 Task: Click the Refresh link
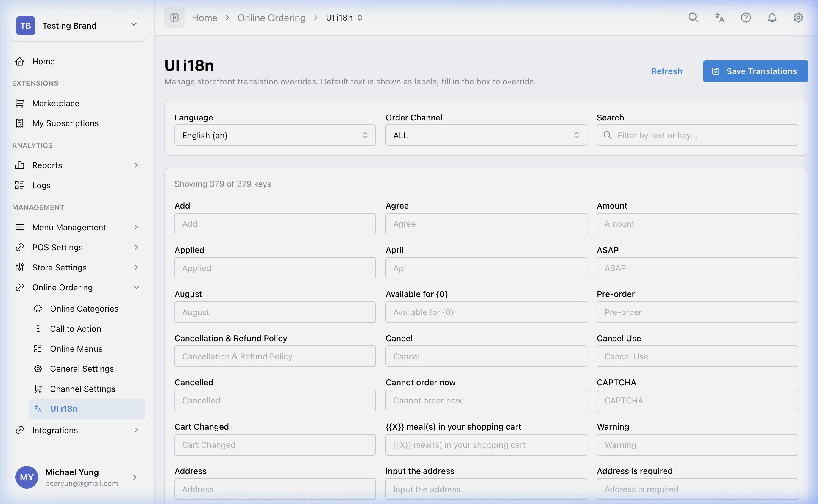coord(666,71)
